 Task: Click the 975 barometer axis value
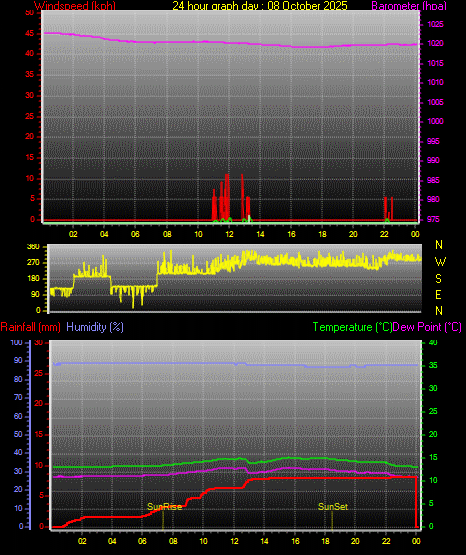point(433,219)
